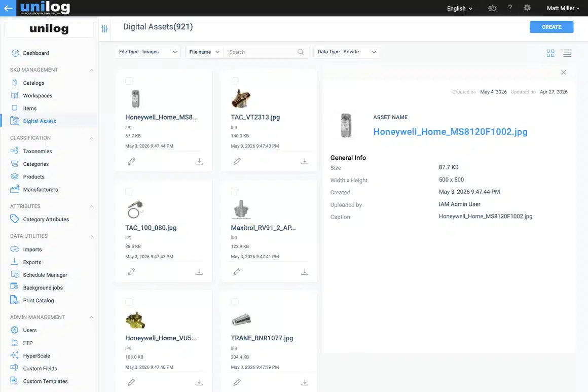Viewport: 588px width, 392px height.
Task: Click the TAC_VT2313.jpg valve thumbnail
Action: coord(240,99)
